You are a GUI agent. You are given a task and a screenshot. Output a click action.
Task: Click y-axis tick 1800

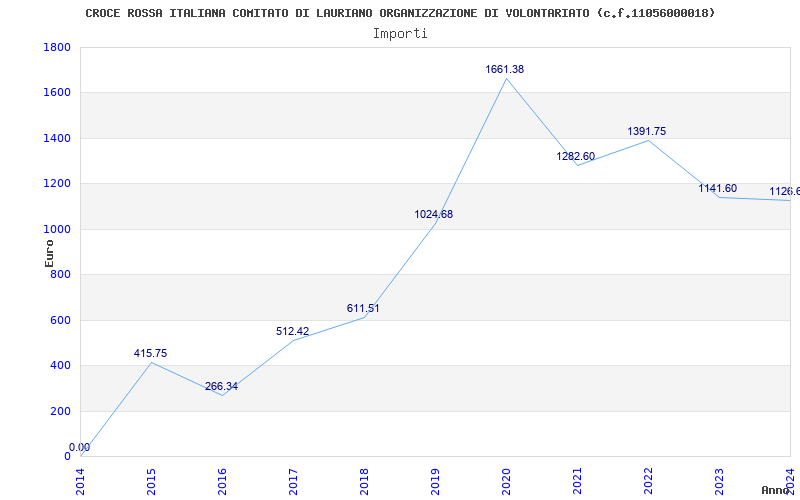pyautogui.click(x=57, y=47)
